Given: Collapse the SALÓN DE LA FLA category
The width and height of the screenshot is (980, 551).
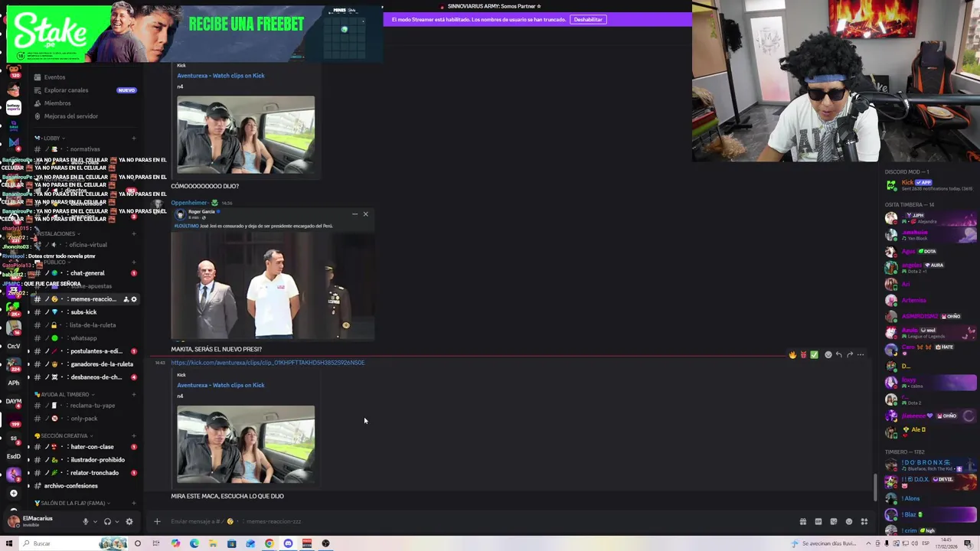Looking at the screenshot, I should [x=70, y=504].
